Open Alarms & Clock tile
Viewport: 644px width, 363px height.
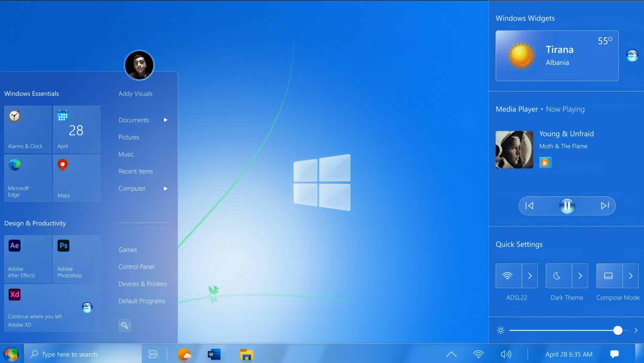(x=28, y=129)
